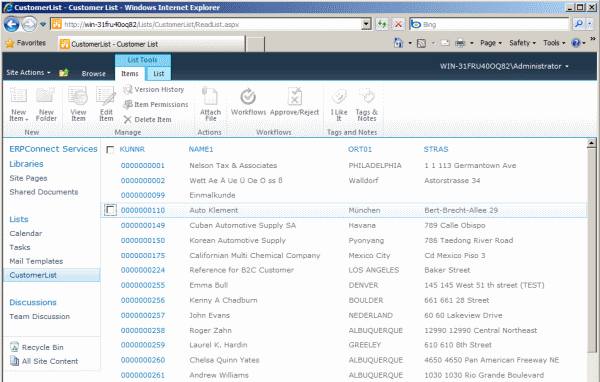Screen dimensions: 600x382
Task: Open Version History
Action: pos(154,90)
